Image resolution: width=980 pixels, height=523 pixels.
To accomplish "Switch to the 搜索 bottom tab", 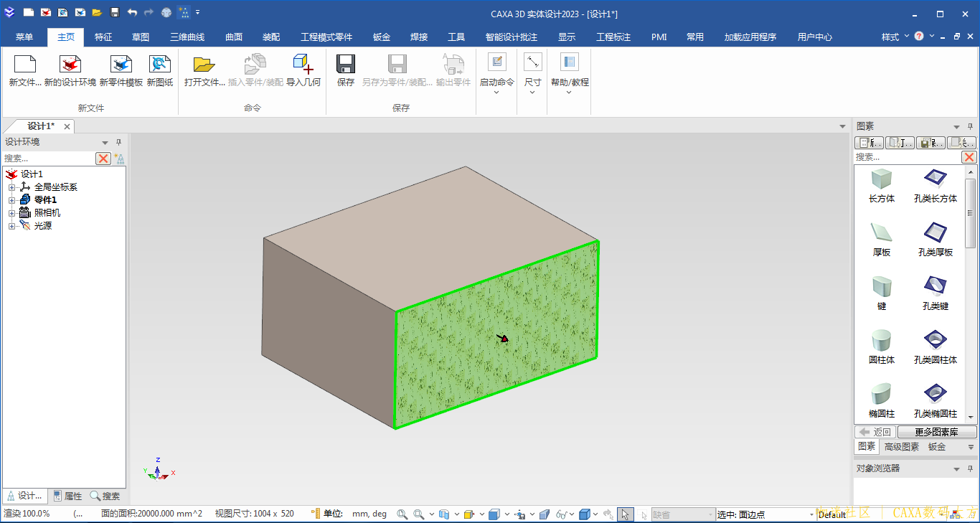I will click(105, 496).
